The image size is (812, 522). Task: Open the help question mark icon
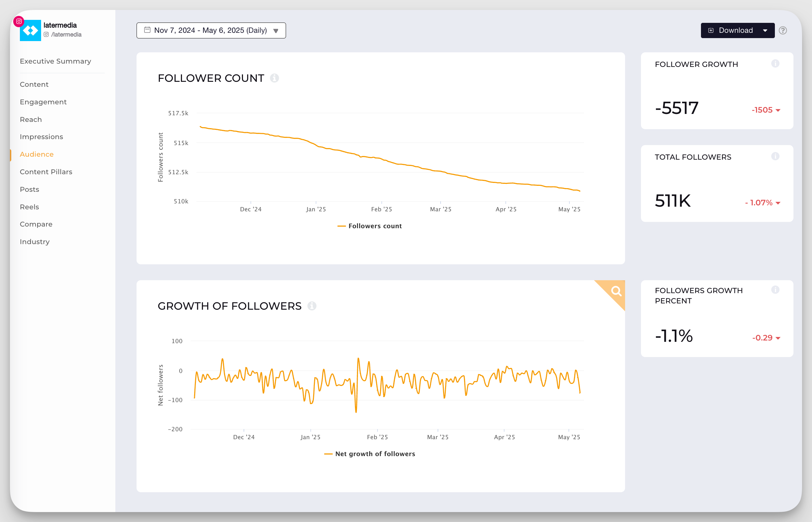783,30
